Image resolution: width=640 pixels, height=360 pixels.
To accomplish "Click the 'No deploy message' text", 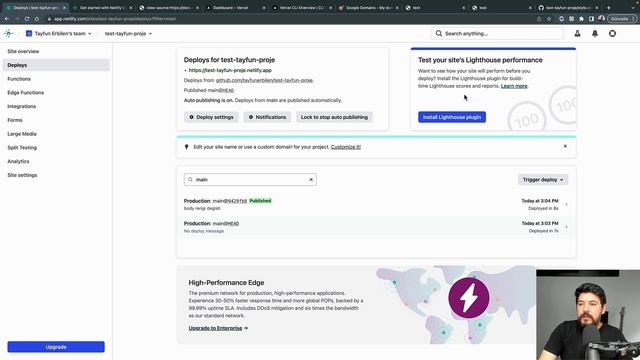I will (x=204, y=231).
